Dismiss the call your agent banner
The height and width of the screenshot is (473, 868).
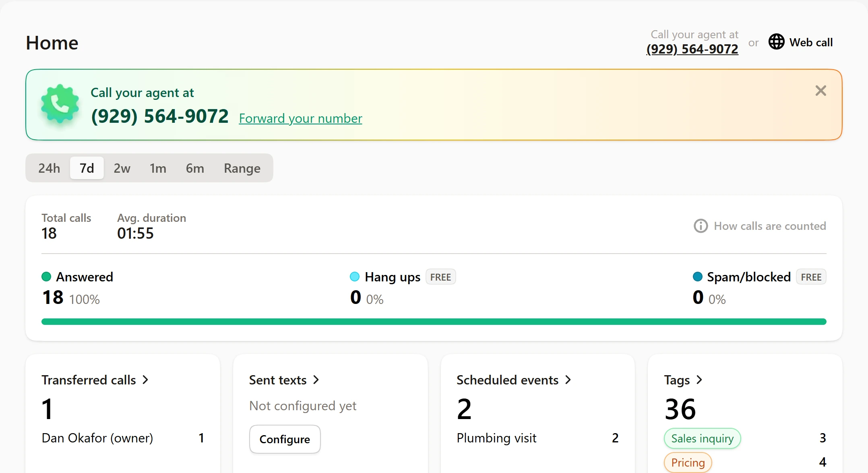pos(820,91)
